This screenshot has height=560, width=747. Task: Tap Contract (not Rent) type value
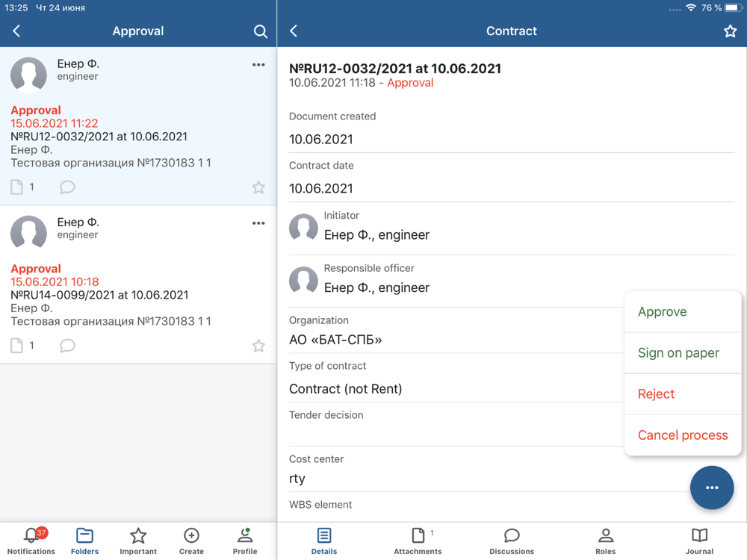(x=345, y=389)
